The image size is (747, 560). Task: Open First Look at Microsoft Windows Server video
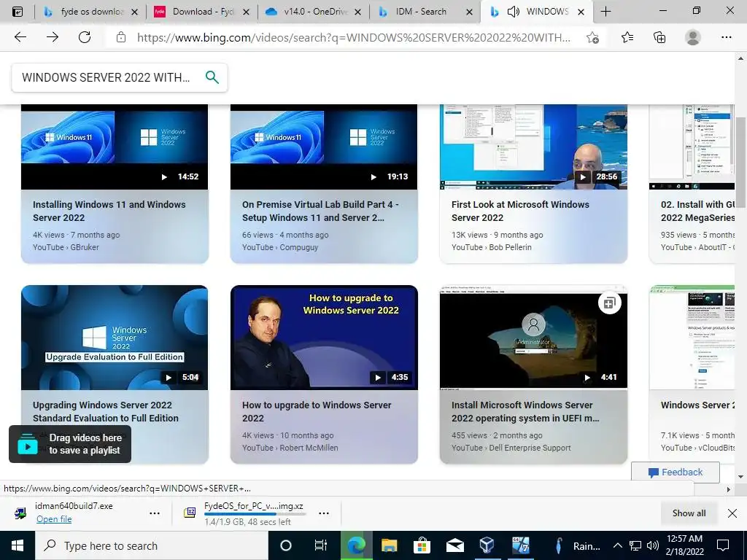coord(520,211)
